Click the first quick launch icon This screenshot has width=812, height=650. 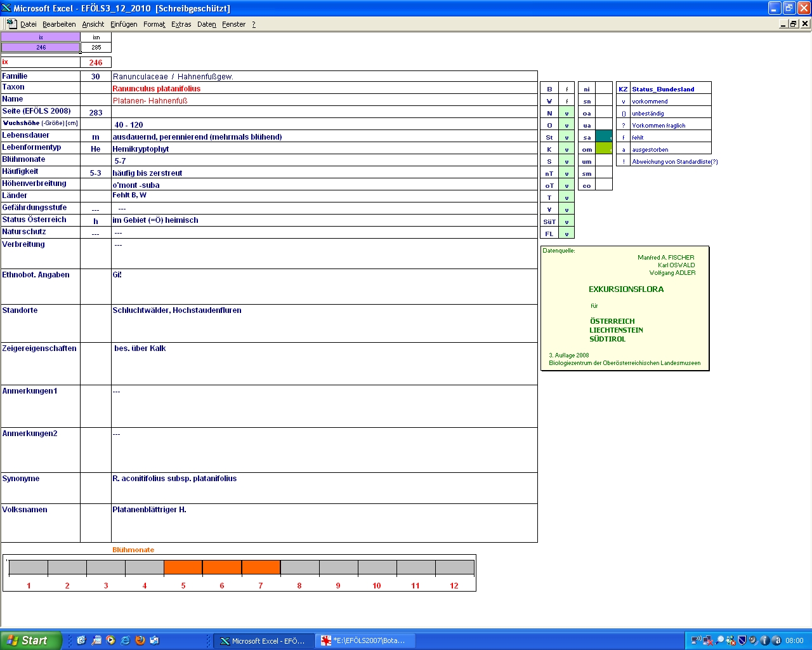click(81, 640)
